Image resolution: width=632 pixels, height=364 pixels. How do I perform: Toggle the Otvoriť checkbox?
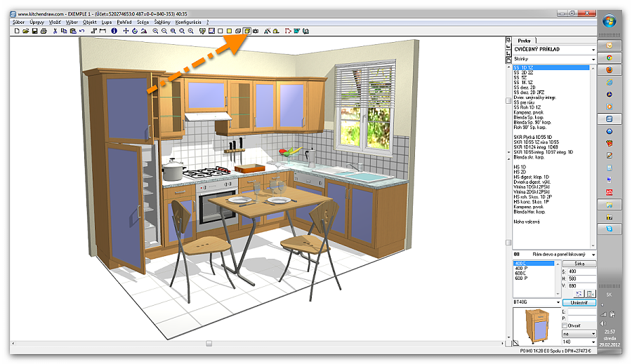[565, 325]
